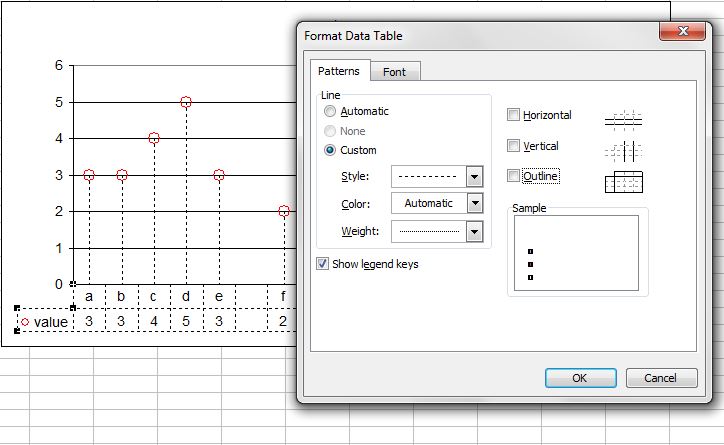Image resolution: width=724 pixels, height=445 pixels.
Task: Click the outline border preview icon
Action: (623, 181)
